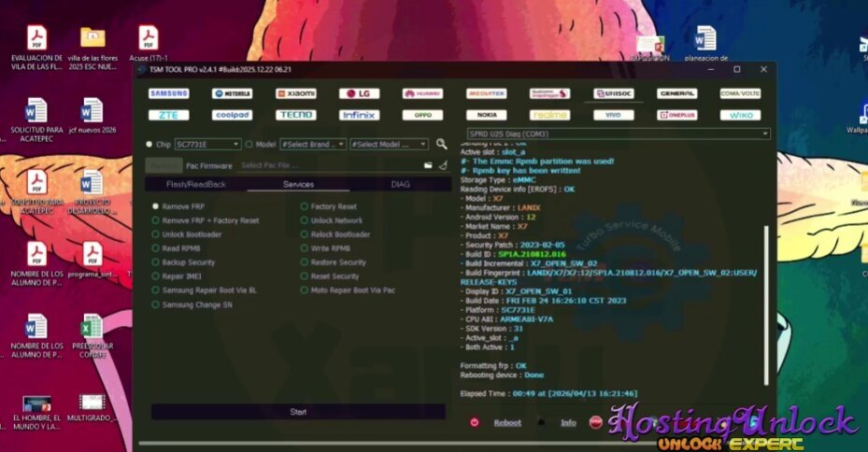The height and width of the screenshot is (452, 868).
Task: Select the ZTE brand logo
Action: 169,115
